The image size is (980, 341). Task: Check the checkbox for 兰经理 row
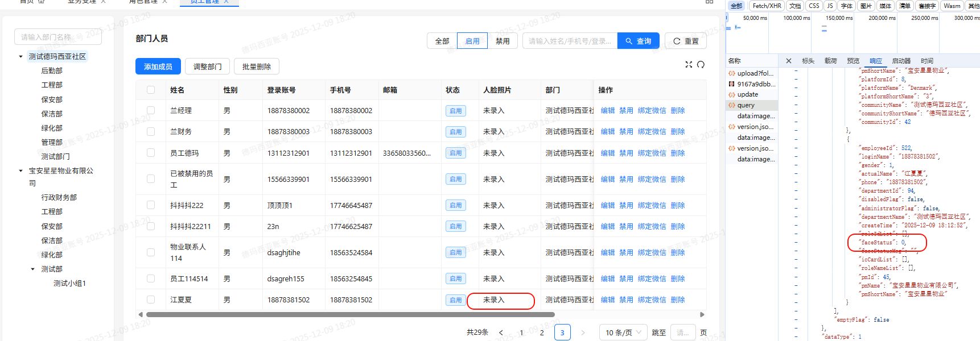[x=151, y=110]
